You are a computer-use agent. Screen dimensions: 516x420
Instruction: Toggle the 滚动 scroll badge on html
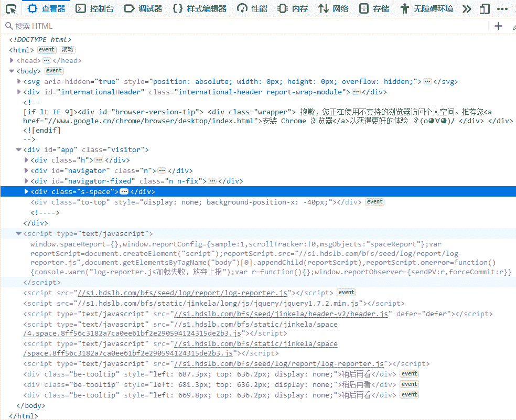tap(67, 50)
